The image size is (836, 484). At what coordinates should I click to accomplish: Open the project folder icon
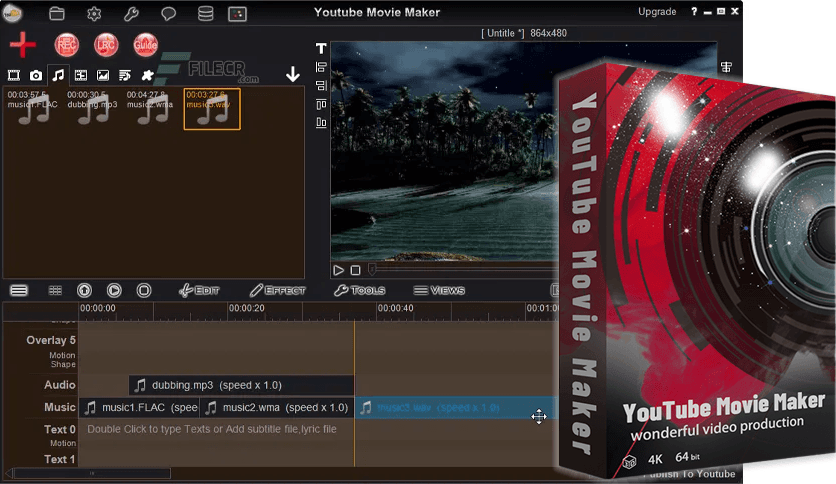point(57,13)
